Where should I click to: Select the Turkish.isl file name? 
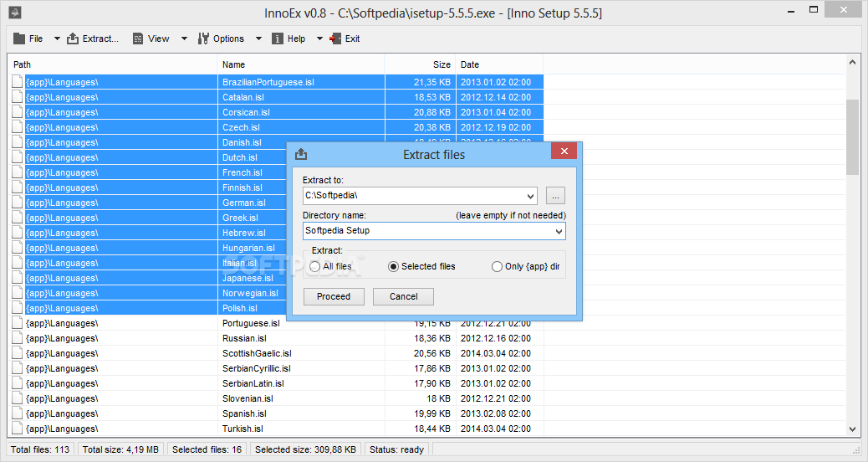[x=243, y=429]
